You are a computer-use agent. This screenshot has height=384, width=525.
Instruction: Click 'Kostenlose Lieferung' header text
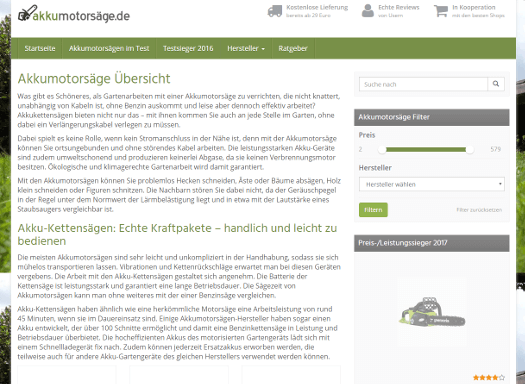pos(317,7)
